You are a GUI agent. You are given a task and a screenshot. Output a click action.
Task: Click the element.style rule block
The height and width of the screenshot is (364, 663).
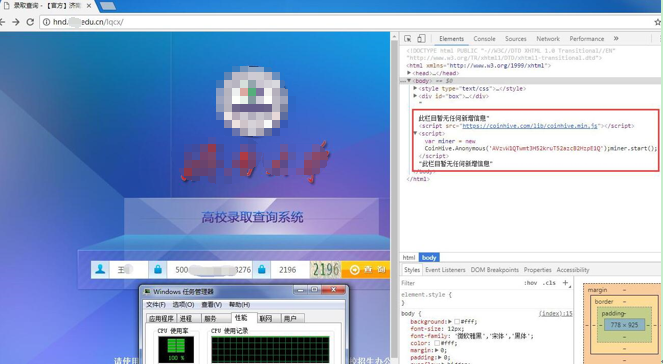pos(486,298)
